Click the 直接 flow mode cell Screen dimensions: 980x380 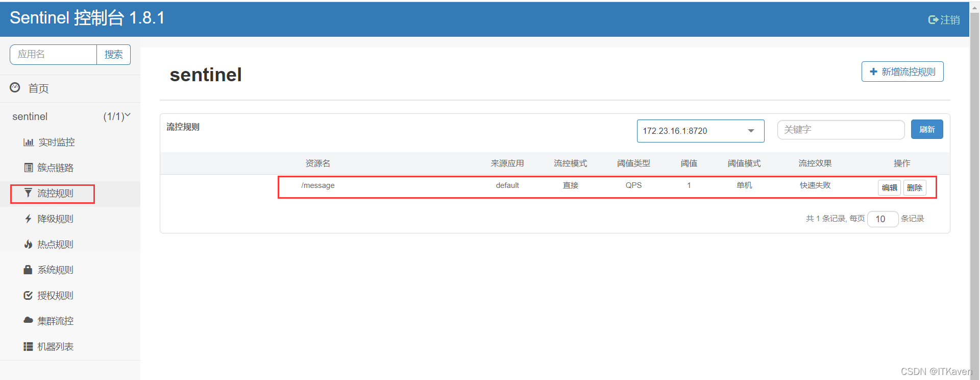(x=571, y=185)
